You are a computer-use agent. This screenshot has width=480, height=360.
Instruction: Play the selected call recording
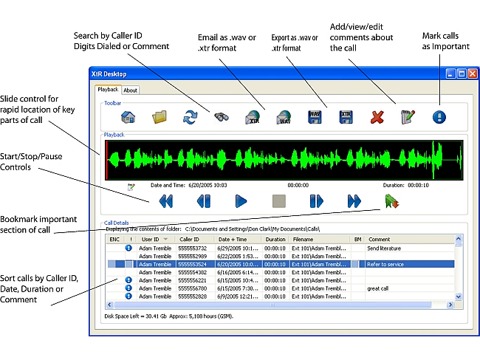point(241,201)
